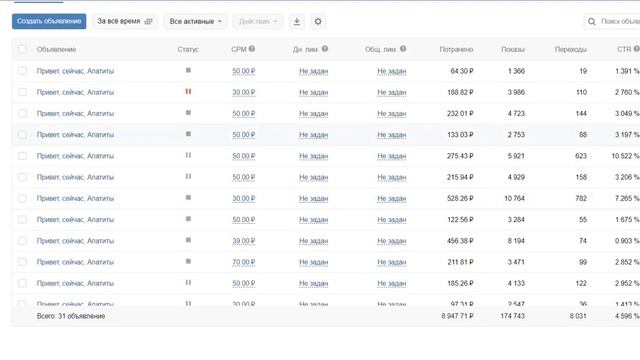Click the magnifier icon in the search field
The image size is (640, 360).
(x=591, y=21)
